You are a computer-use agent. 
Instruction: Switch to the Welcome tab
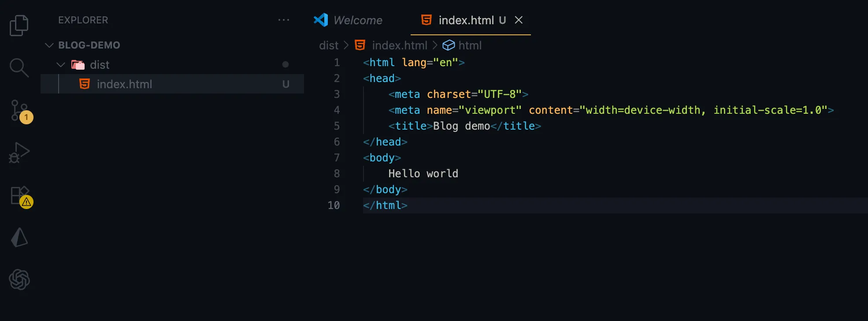pyautogui.click(x=348, y=20)
